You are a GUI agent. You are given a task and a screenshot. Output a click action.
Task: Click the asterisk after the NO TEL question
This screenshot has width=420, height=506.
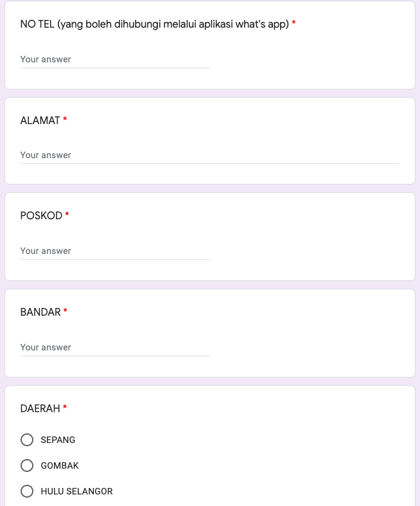(x=293, y=24)
